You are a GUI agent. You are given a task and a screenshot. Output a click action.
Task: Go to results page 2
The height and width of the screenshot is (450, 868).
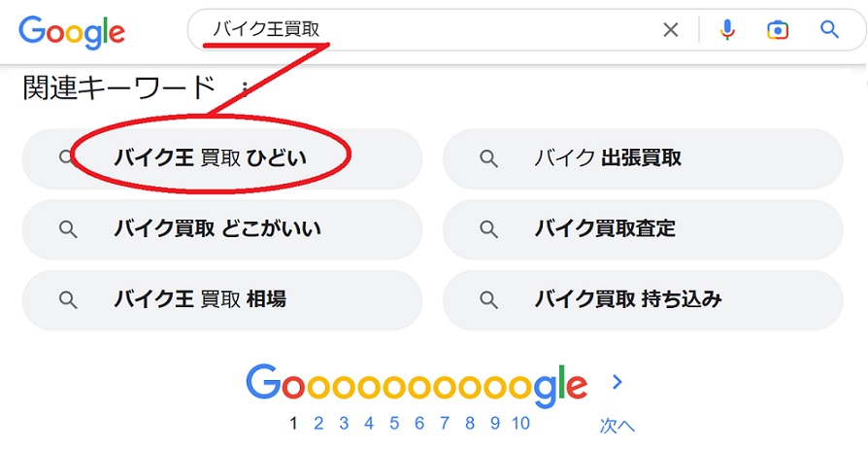click(318, 424)
